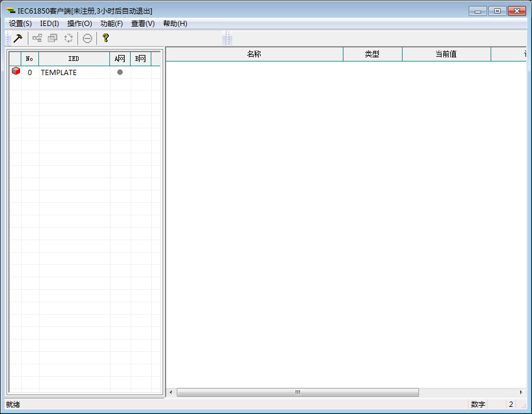Open the 帮助(H) menu
This screenshot has height=414, width=532.
click(175, 24)
